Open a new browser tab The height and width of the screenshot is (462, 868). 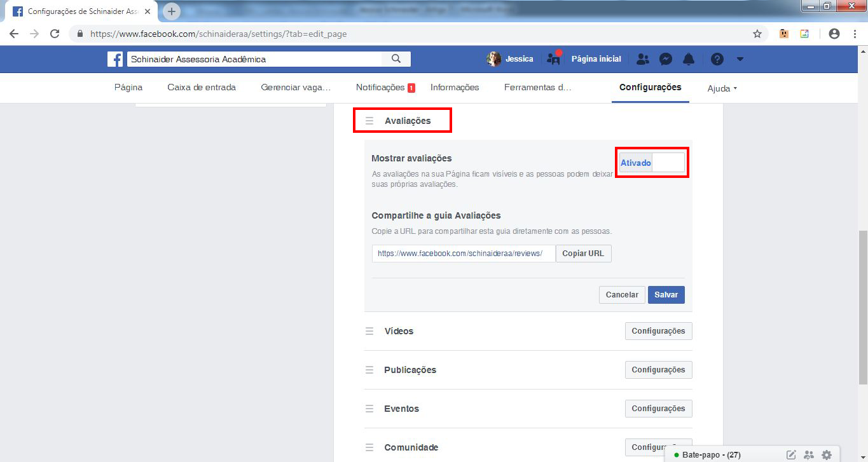[172, 11]
